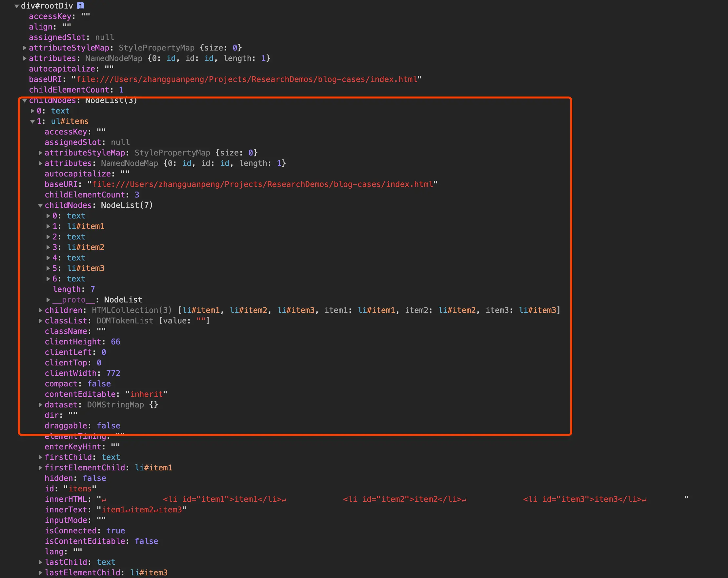Collapse the 1: ul#items node
The image size is (728, 578).
tap(32, 122)
